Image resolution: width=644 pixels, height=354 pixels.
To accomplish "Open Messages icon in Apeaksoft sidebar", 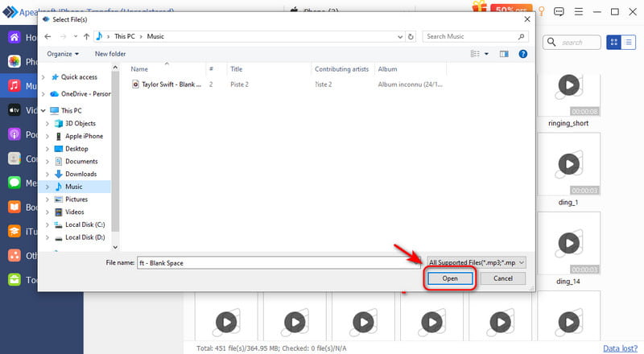I will click(x=14, y=183).
